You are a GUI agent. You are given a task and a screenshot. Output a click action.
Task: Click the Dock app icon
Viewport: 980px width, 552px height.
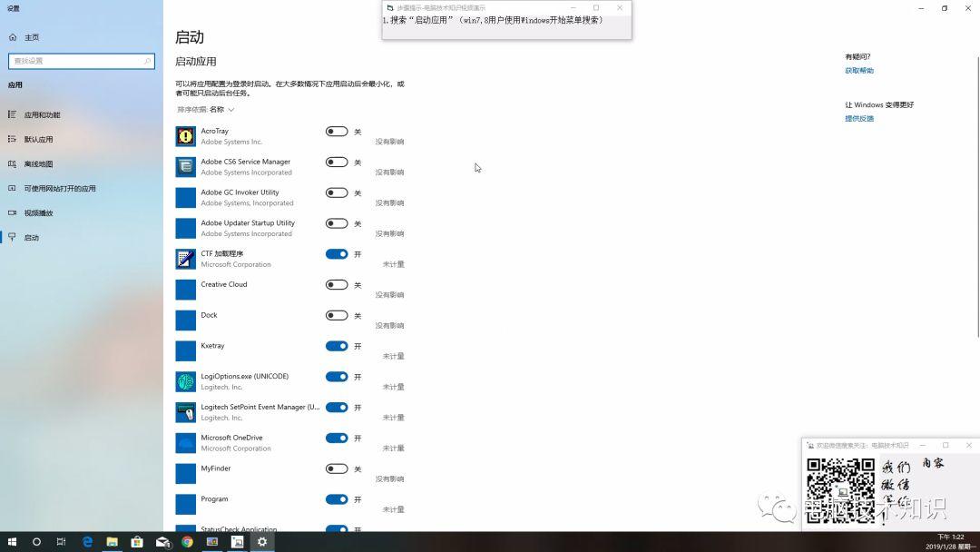click(x=186, y=320)
